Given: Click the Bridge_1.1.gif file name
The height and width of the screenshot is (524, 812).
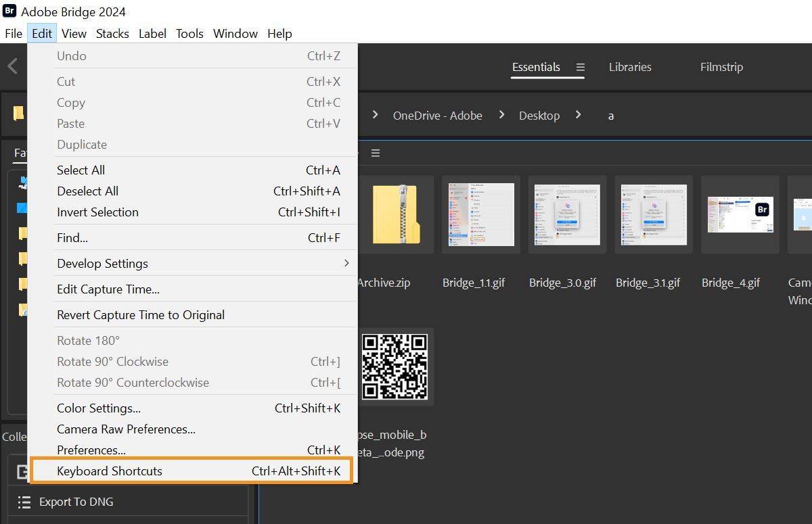Looking at the screenshot, I should 474,283.
